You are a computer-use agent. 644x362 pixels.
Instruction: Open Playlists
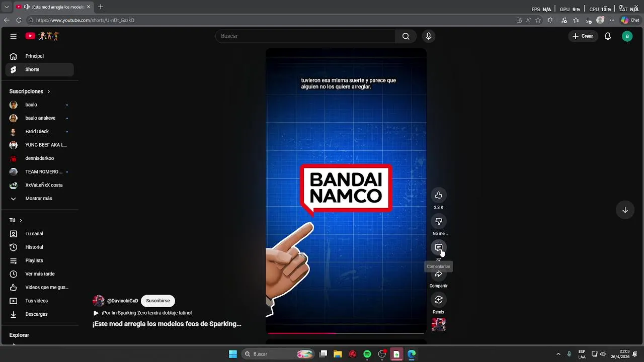(x=40, y=260)
